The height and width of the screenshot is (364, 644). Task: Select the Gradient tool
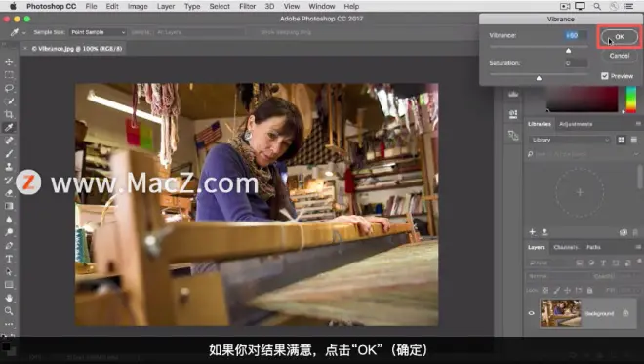pos(9,206)
